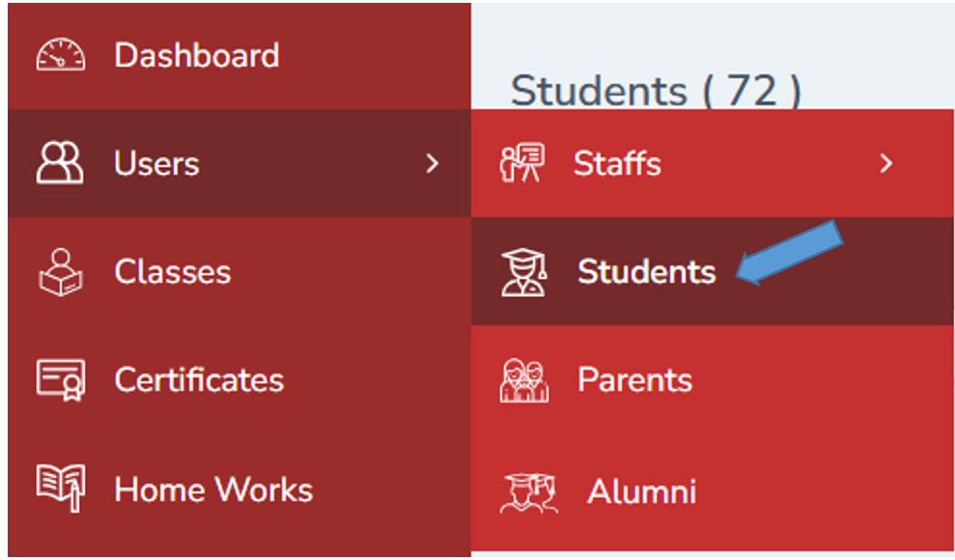
Task: Click the Parents family icon
Action: (524, 379)
